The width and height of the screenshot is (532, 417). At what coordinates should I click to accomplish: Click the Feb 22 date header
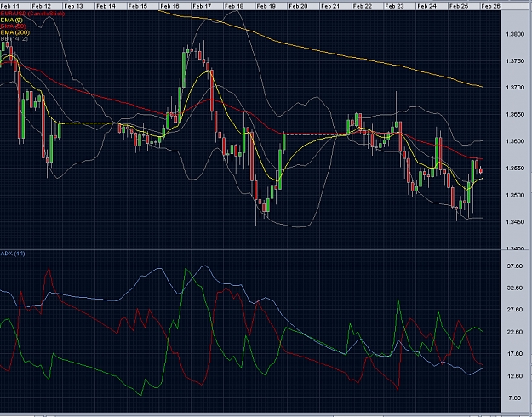click(363, 6)
